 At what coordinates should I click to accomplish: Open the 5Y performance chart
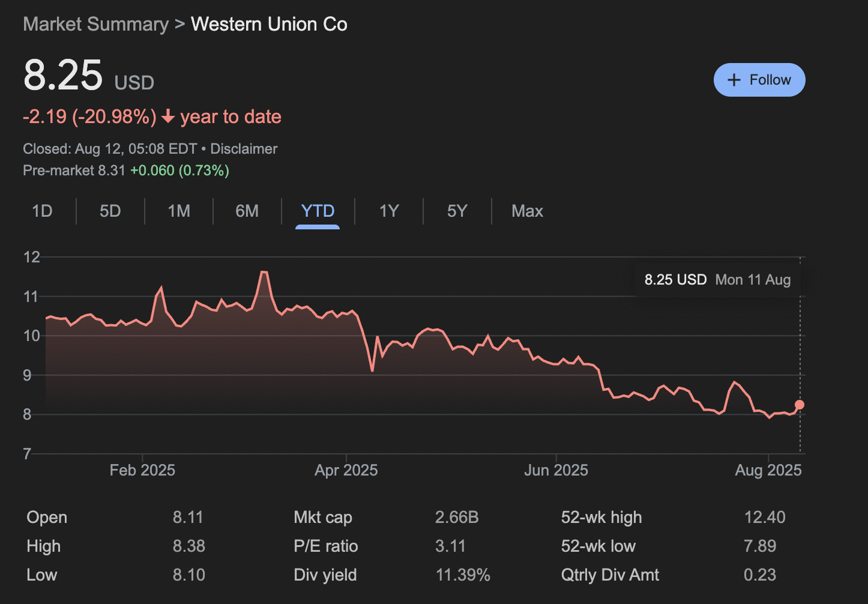pos(457,211)
